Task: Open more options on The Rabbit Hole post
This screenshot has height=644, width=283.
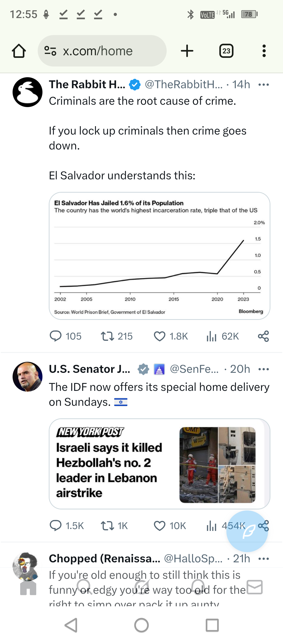Action: tap(263, 85)
